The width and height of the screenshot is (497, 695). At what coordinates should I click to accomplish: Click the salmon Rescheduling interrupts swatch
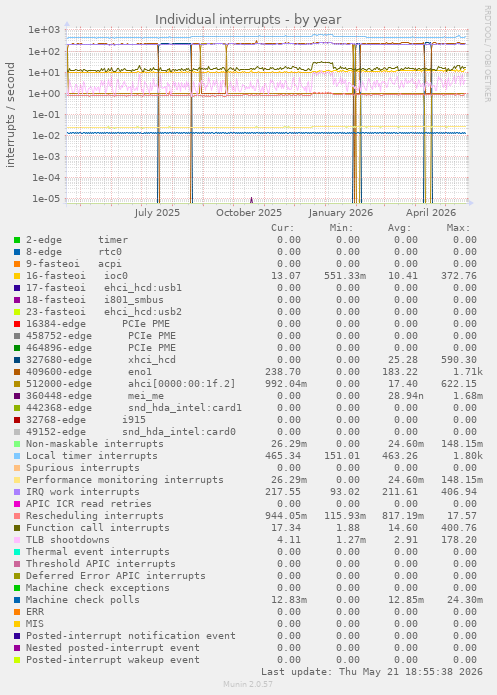(x=17, y=516)
